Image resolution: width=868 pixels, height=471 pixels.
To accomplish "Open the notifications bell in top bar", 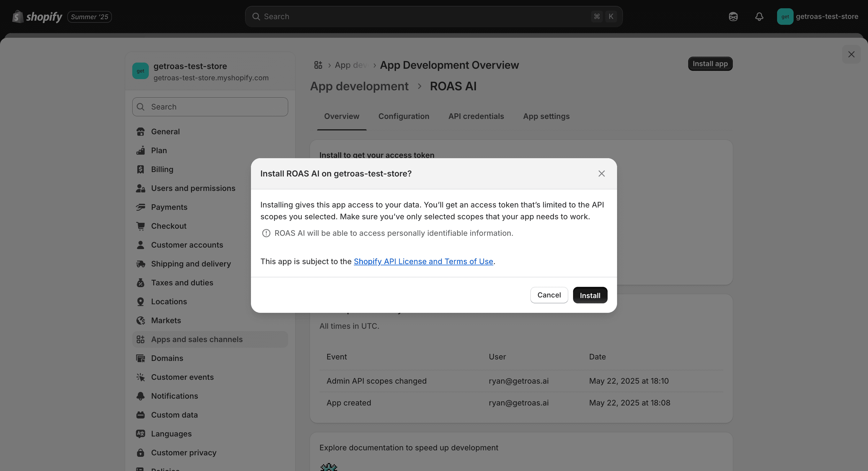I will (759, 17).
